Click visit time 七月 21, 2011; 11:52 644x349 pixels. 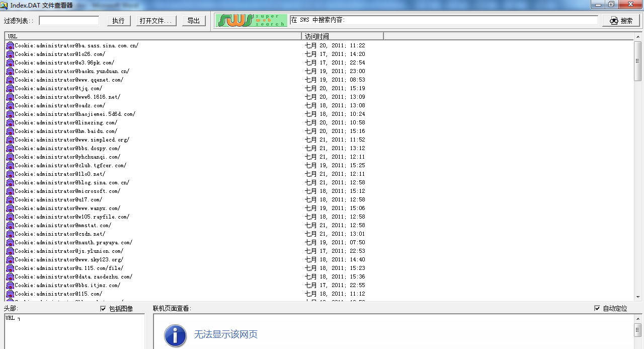[x=335, y=139]
